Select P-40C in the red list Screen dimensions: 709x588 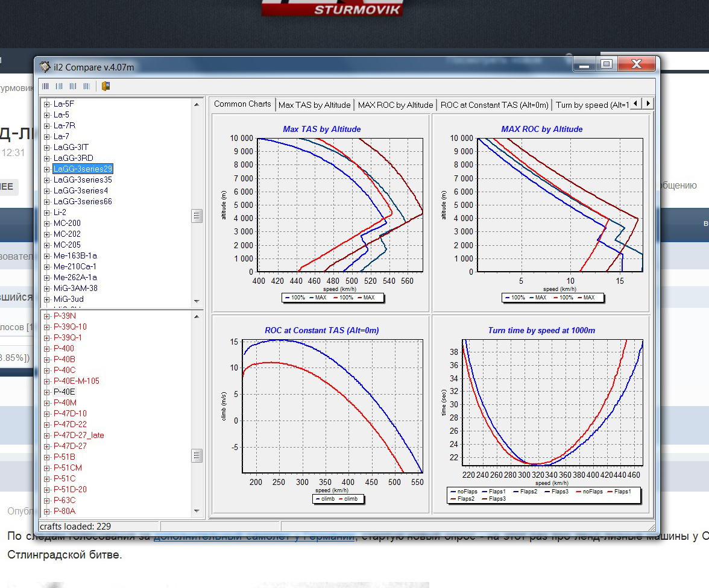pyautogui.click(x=64, y=370)
